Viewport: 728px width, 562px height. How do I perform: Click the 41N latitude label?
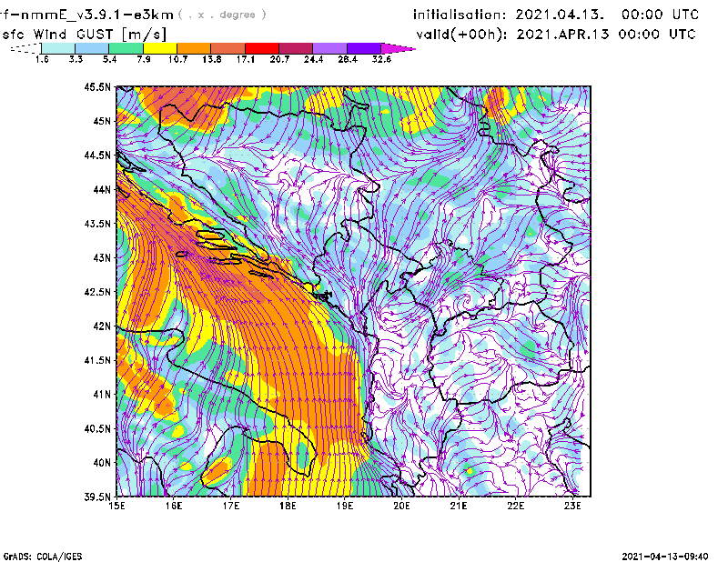[x=102, y=395]
